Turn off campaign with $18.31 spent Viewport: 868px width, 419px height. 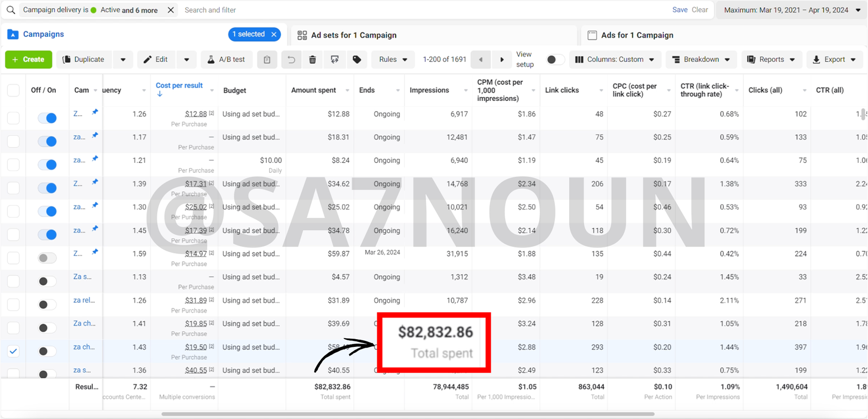coord(47,141)
